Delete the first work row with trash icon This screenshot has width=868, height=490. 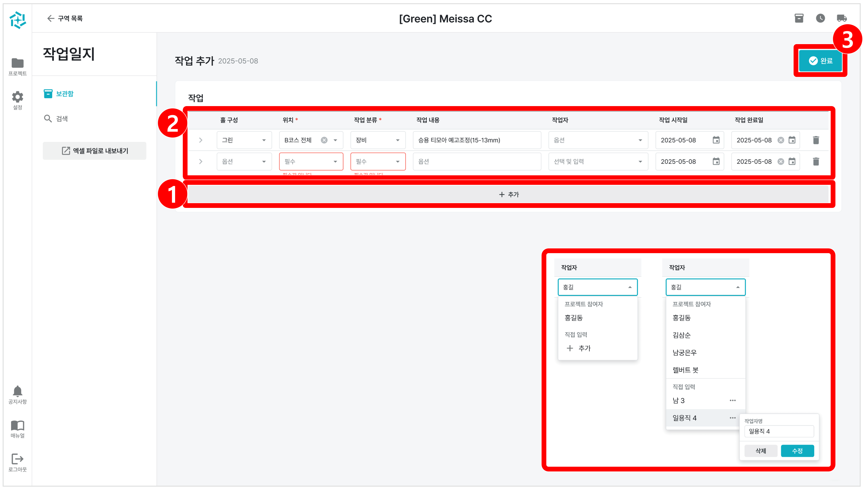click(816, 140)
